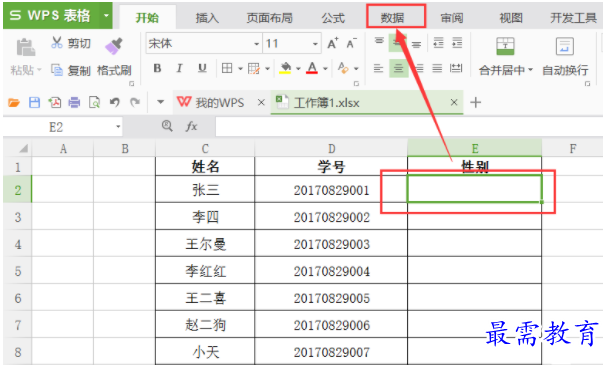607x365 pixels.
Task: Select cell E2 under 性别
Action: (x=474, y=189)
